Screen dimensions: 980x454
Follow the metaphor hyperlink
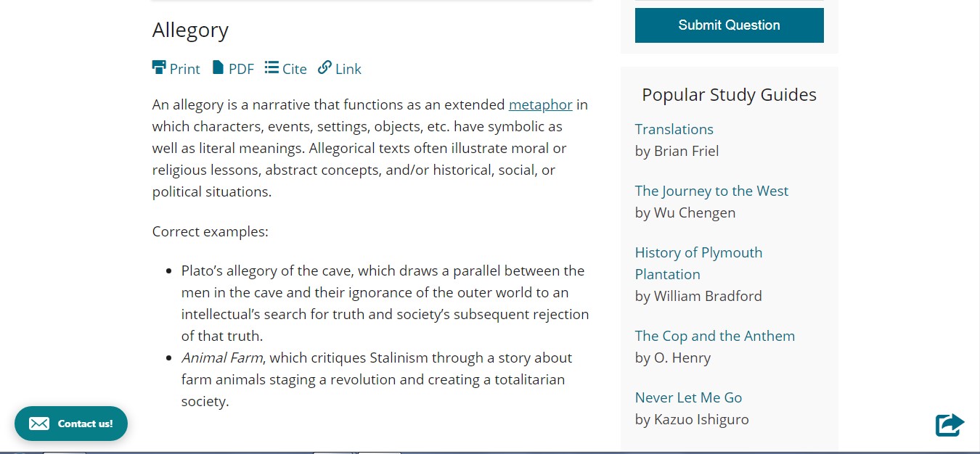(x=541, y=104)
